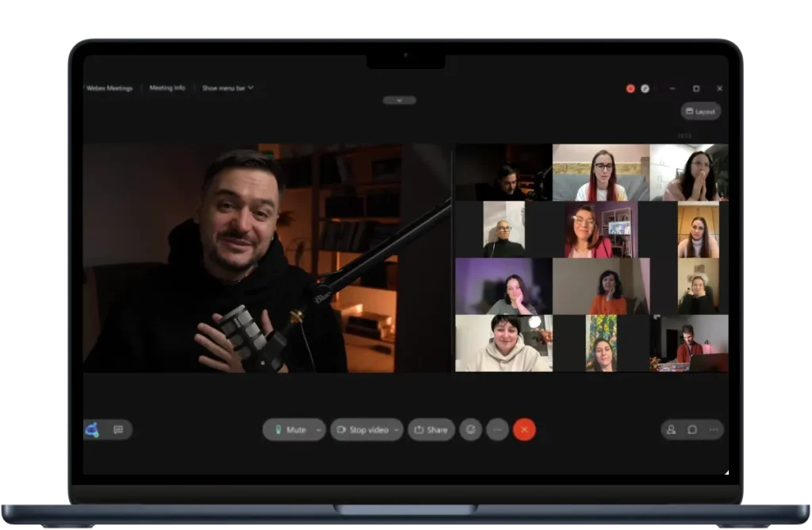Image resolution: width=812 pixels, height=530 pixels.
Task: Select the main speaker video with microphone
Action: click(266, 258)
